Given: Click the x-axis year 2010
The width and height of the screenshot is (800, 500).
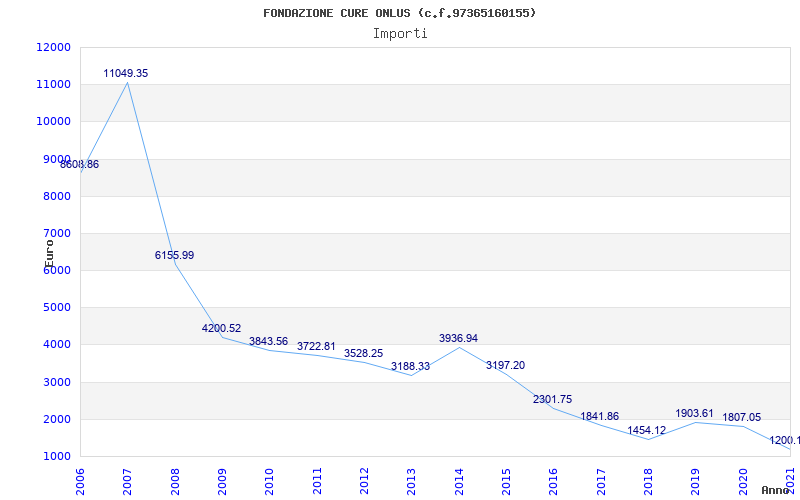Looking at the screenshot, I should point(270,481).
